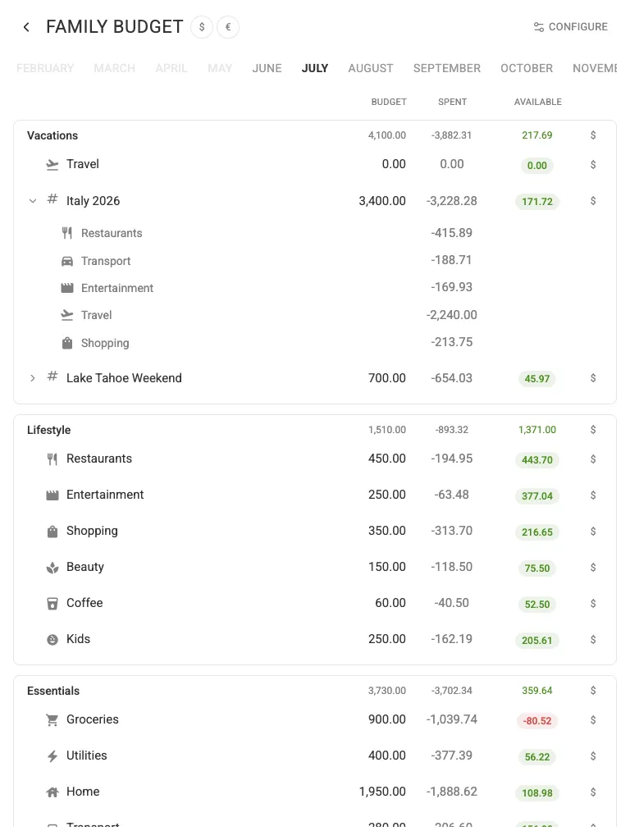This screenshot has height=840, width=630.
Task: Click the Beauty category icon
Action: point(52,568)
